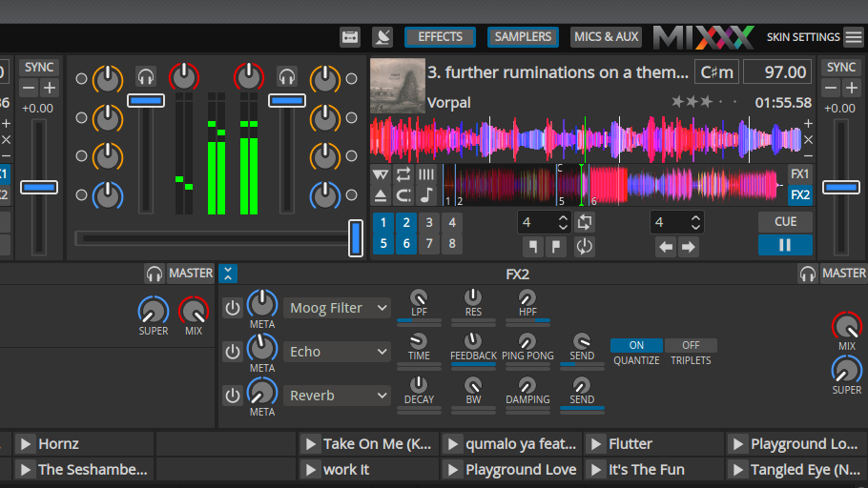
Task: Toggle the Echo QUANTIZE ON button
Action: pyautogui.click(x=636, y=345)
